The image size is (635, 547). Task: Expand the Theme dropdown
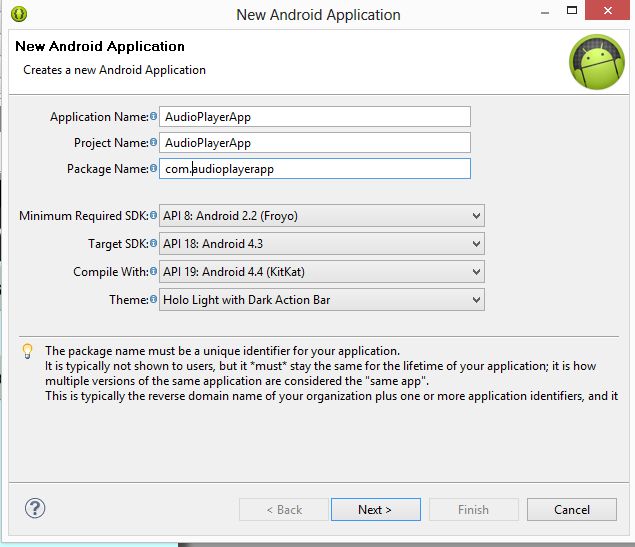point(321,300)
